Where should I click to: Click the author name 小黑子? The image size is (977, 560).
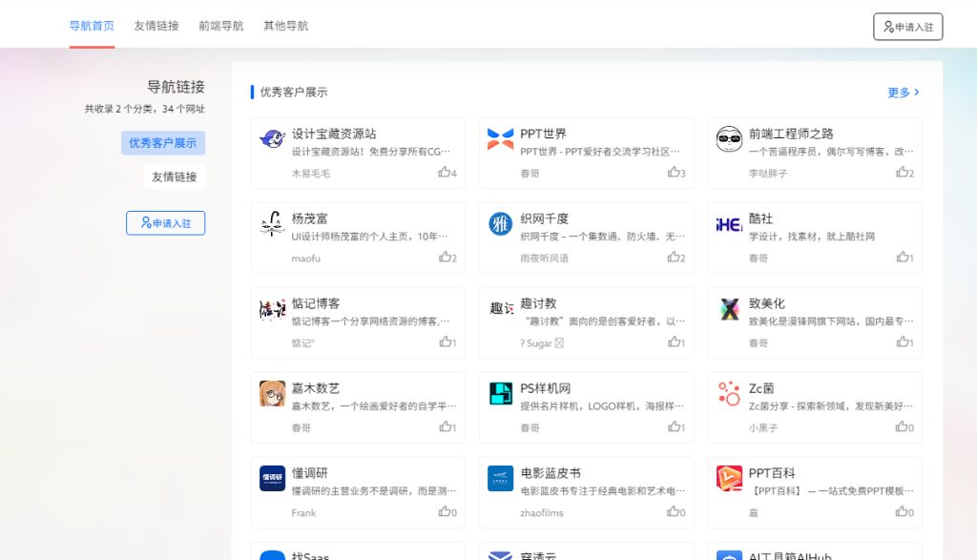(762, 428)
